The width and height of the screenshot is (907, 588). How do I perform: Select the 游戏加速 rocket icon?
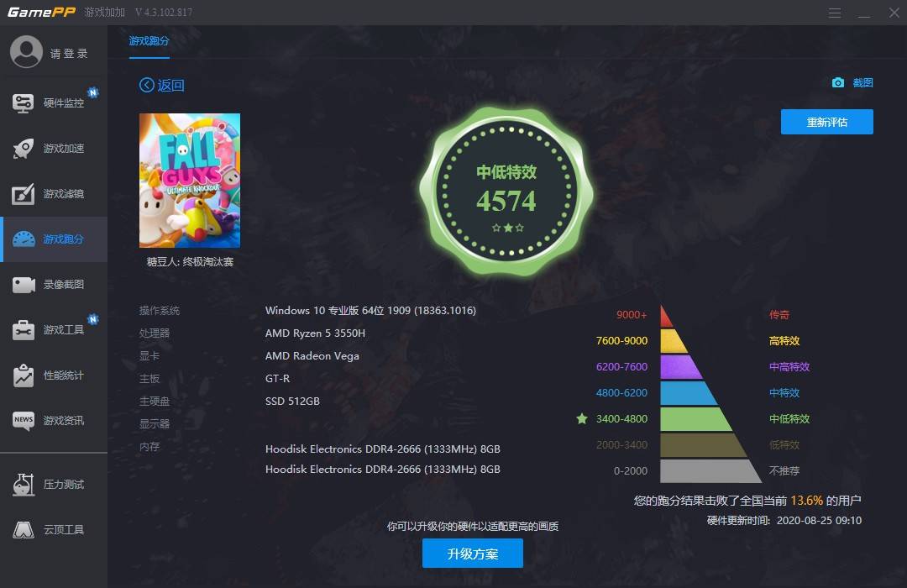tap(24, 149)
